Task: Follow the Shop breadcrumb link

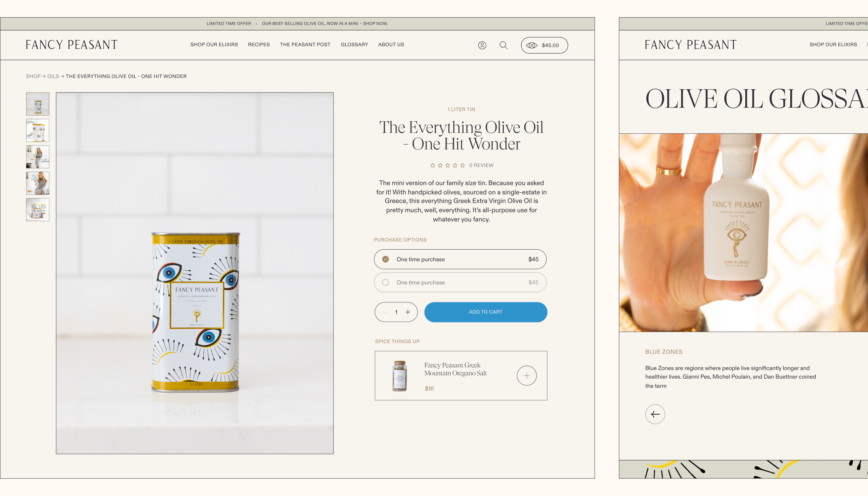Action: tap(33, 76)
